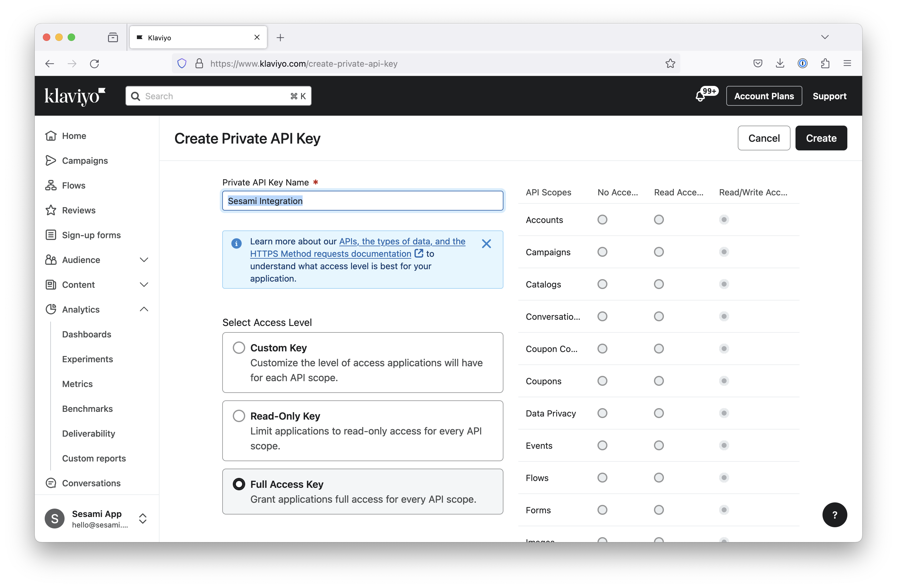Click the Create button
Viewport: 897px width, 588px height.
[821, 138]
